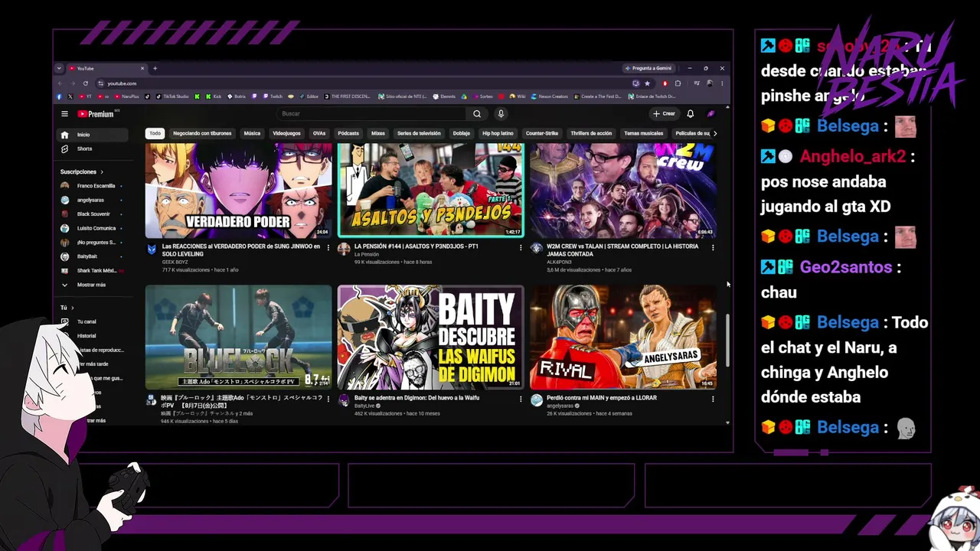Image resolution: width=980 pixels, height=551 pixels.
Task: Click the YouTube search field
Action: (x=372, y=114)
